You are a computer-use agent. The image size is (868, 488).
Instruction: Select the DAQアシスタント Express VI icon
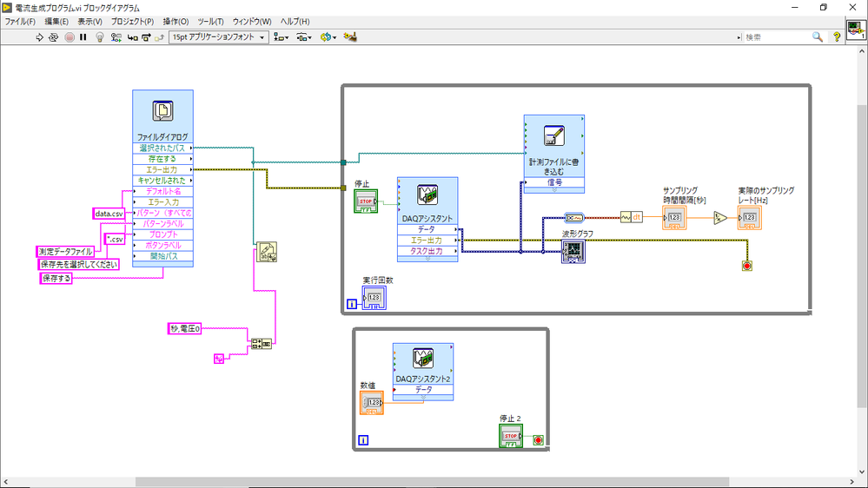427,195
